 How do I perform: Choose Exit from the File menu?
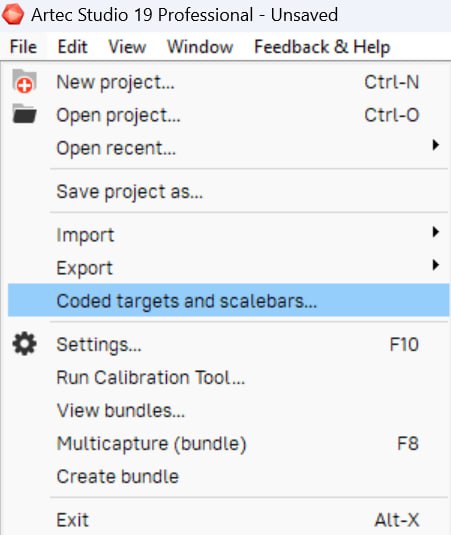tap(229, 520)
